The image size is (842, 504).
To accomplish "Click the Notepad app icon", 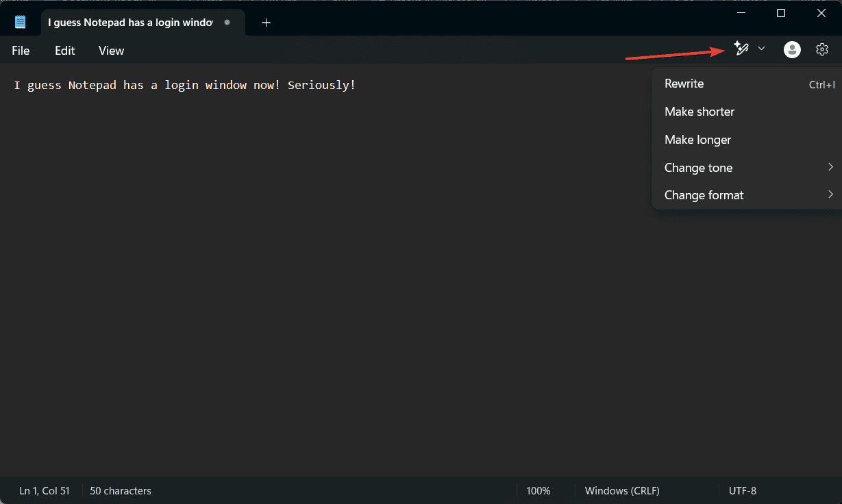I will tap(21, 23).
